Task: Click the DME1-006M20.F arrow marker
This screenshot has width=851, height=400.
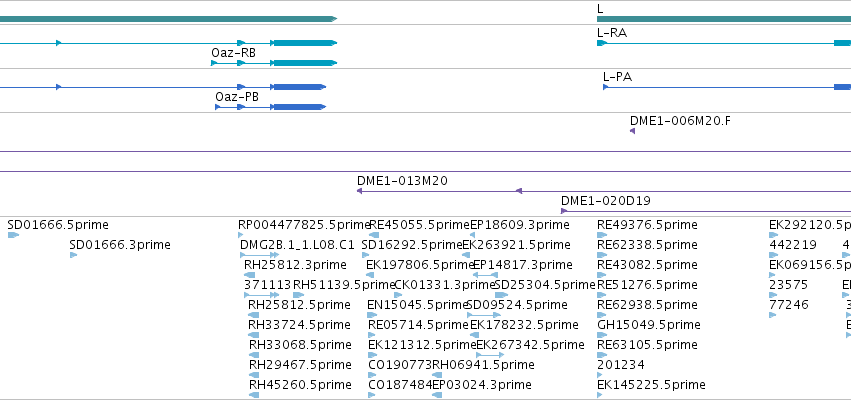Action: [632, 131]
